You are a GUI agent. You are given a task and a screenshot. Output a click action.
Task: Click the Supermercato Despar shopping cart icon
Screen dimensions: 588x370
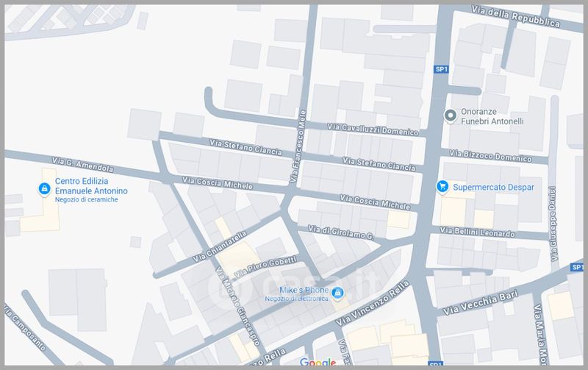pyautogui.click(x=442, y=187)
